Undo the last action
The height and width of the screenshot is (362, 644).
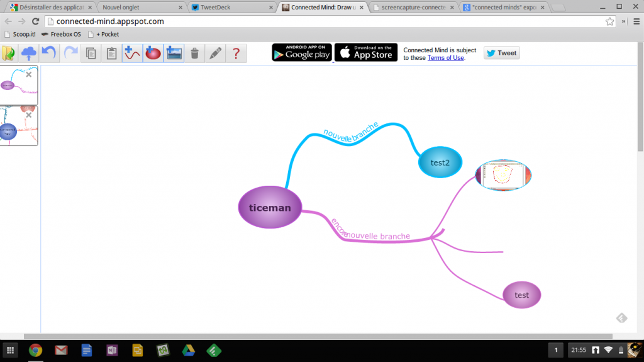49,54
